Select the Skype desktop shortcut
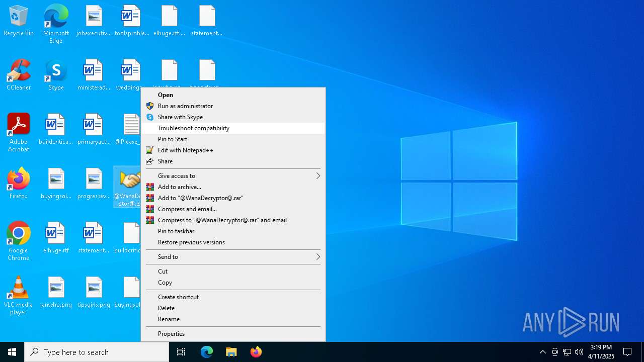The image size is (644, 362). pyautogui.click(x=56, y=75)
